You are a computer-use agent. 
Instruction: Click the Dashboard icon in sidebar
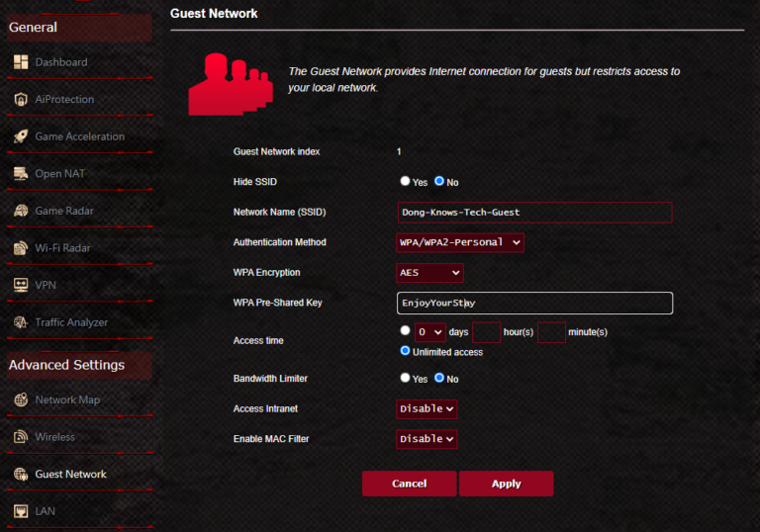click(x=21, y=62)
